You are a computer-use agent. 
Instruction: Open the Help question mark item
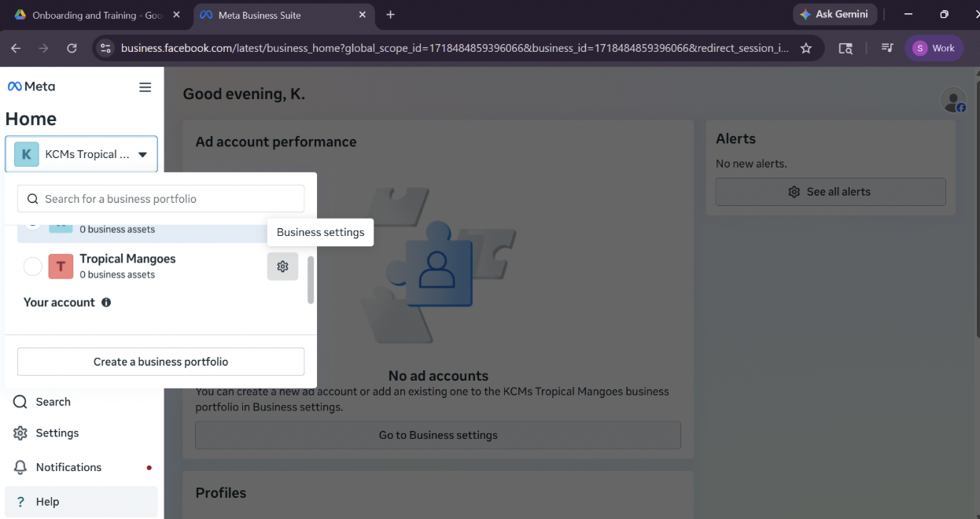coord(82,502)
